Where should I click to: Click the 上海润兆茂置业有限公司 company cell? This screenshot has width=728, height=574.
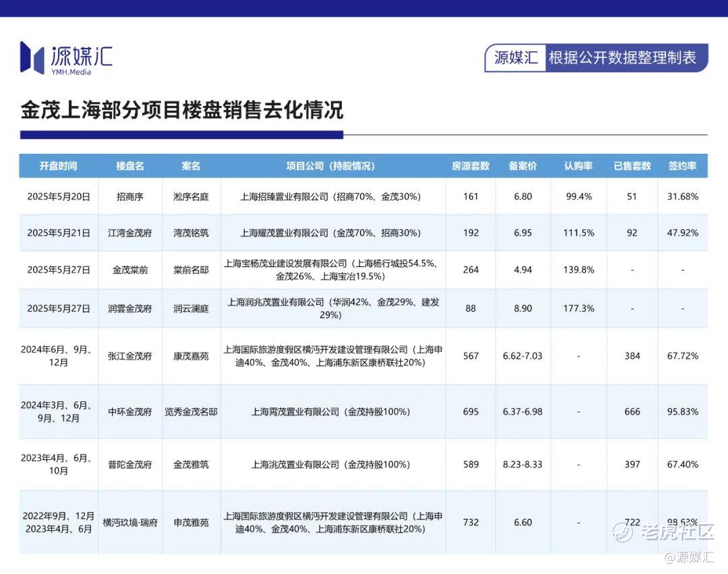[x=333, y=308]
